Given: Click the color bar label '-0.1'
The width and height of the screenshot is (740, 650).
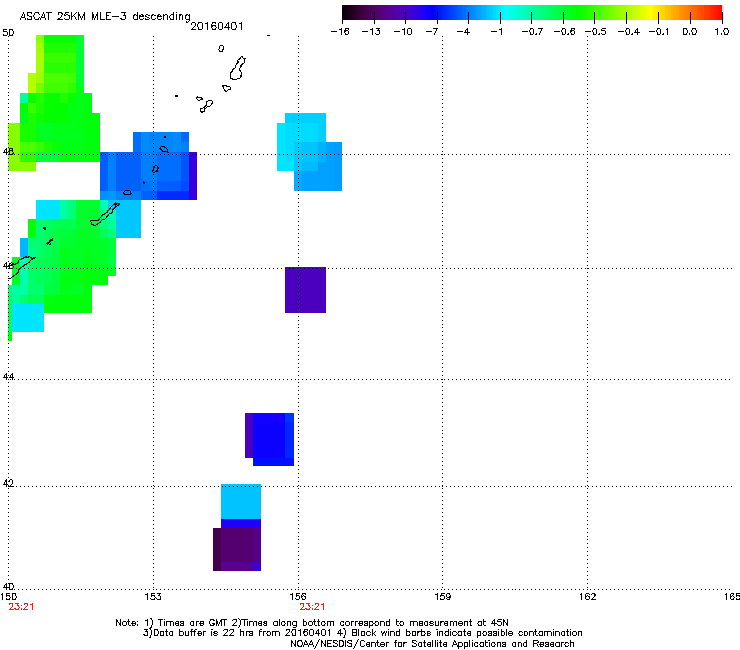Looking at the screenshot, I should coord(659,32).
